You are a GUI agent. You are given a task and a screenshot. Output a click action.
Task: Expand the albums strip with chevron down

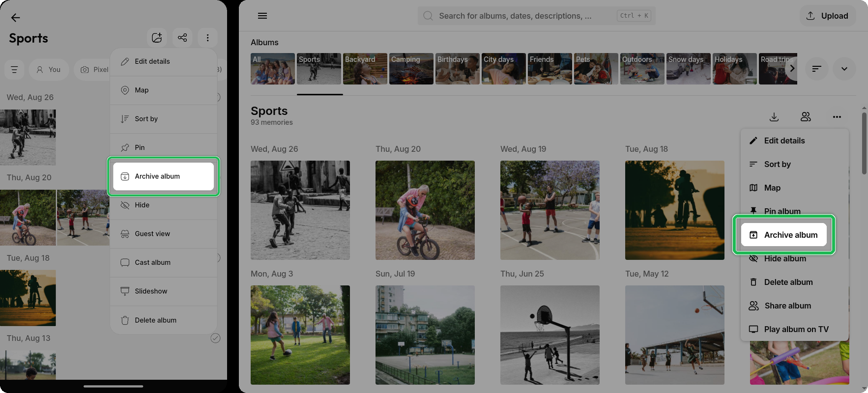844,69
